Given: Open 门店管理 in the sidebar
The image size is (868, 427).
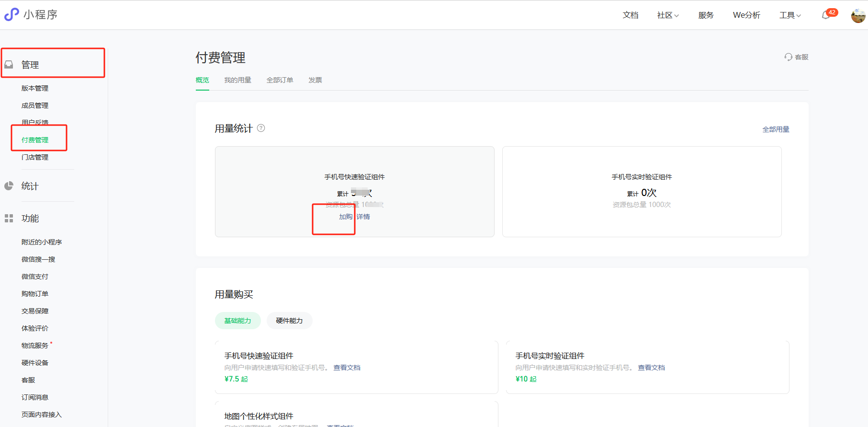Looking at the screenshot, I should coord(35,157).
